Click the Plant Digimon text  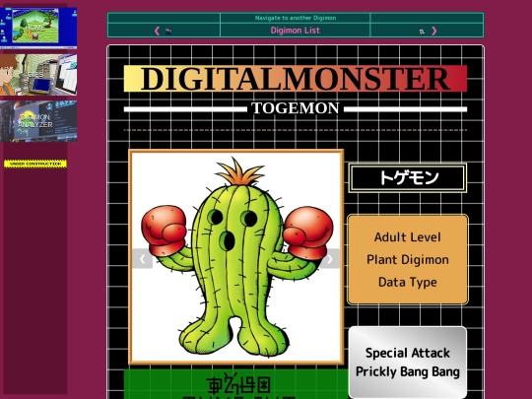[x=408, y=260]
